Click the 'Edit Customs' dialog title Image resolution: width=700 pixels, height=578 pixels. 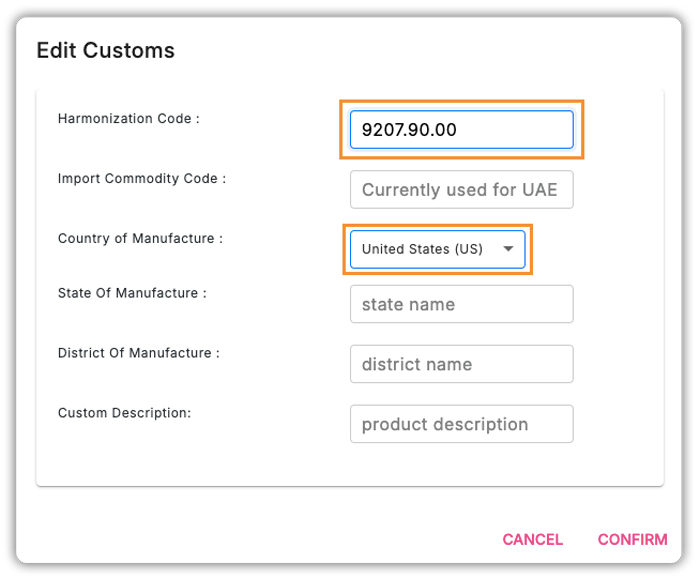[105, 50]
